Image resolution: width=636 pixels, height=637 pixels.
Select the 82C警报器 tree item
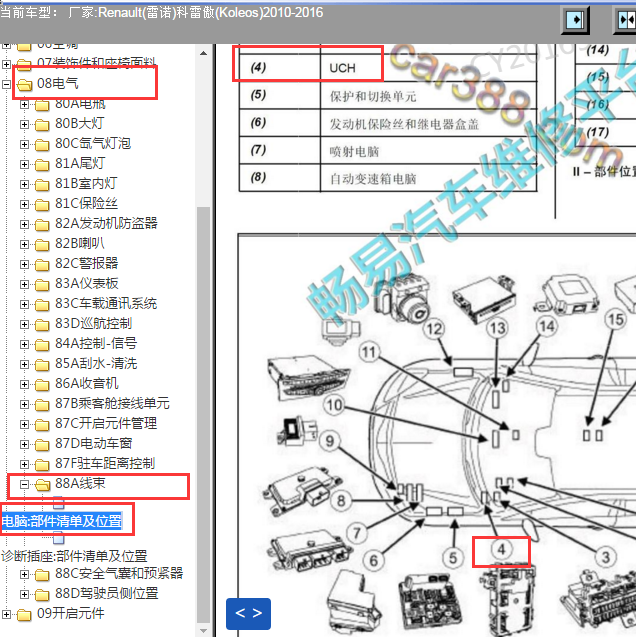point(87,263)
